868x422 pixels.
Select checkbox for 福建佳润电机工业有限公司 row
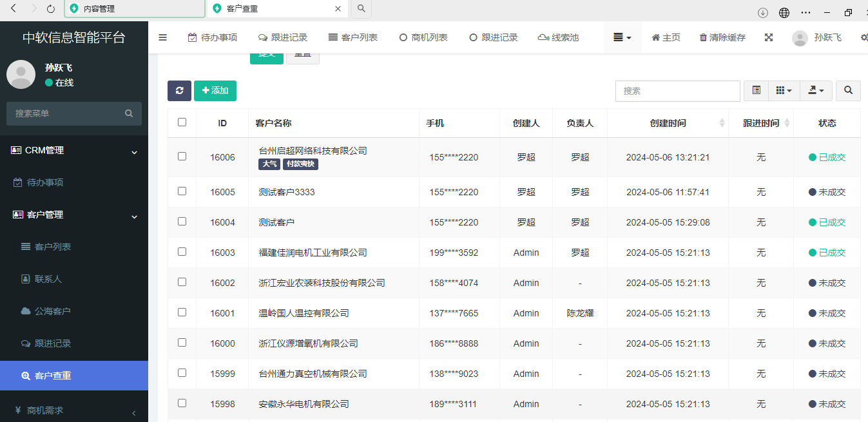[182, 252]
